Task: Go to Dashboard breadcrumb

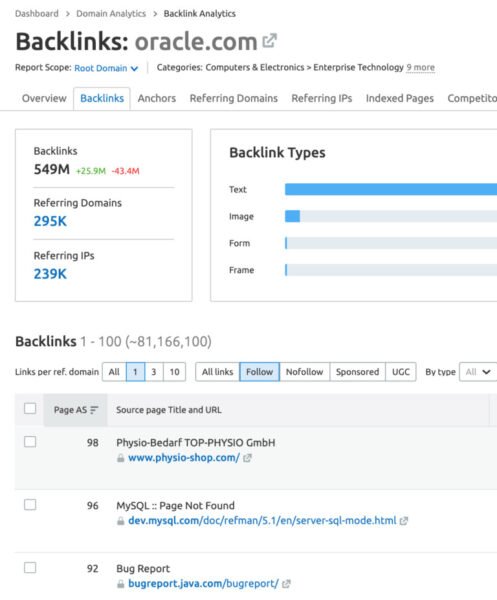Action: click(37, 13)
